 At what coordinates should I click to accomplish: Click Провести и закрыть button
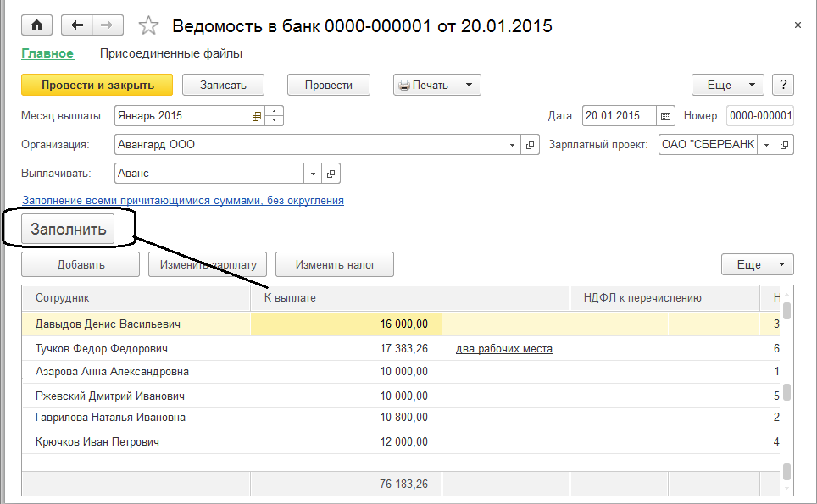(97, 85)
